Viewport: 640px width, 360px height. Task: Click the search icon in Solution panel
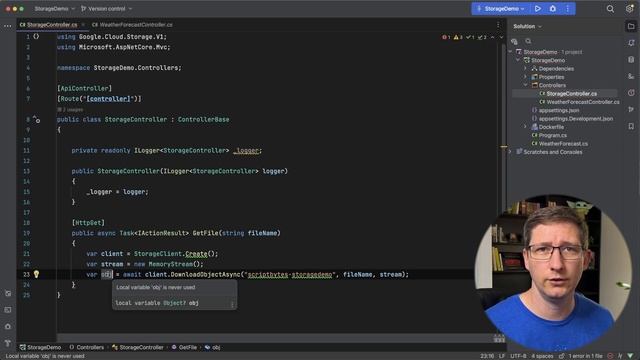[x=528, y=41]
